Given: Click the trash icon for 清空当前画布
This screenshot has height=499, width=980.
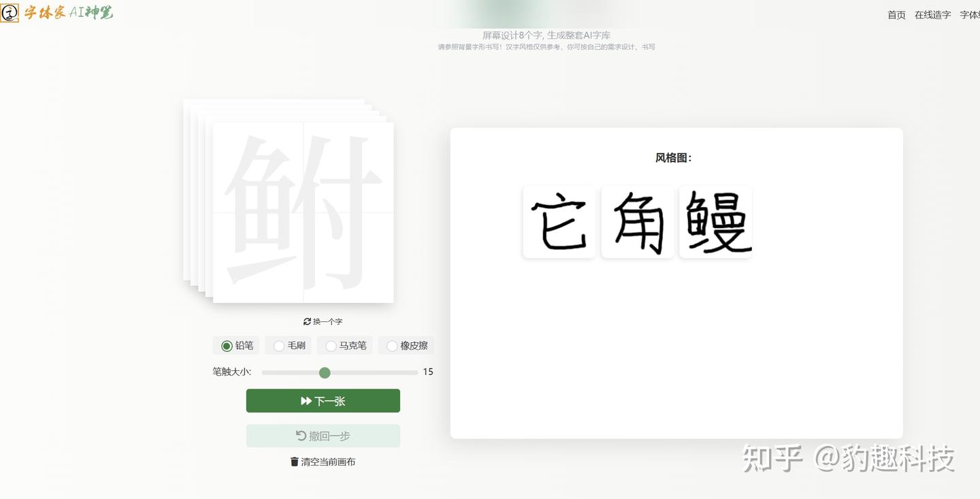Looking at the screenshot, I should (295, 462).
